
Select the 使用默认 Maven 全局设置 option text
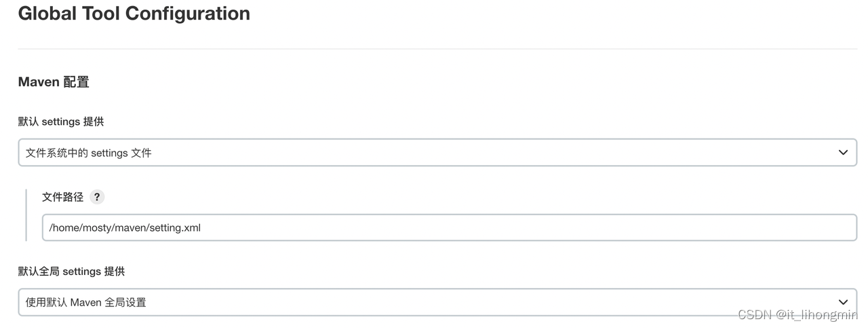click(x=86, y=302)
